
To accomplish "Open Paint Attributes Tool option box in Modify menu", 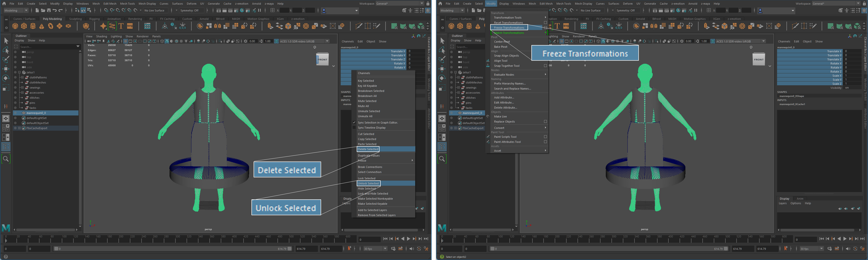I will pyautogui.click(x=545, y=142).
